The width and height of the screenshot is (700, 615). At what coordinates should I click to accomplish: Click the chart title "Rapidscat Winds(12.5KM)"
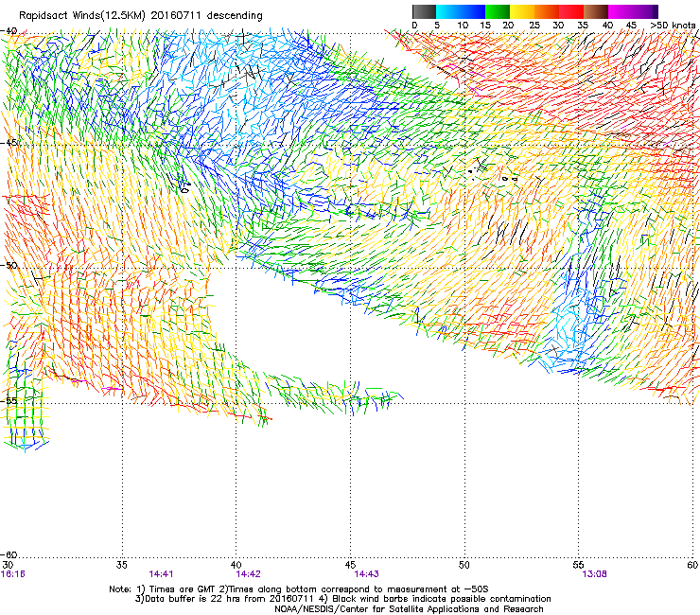click(x=82, y=15)
